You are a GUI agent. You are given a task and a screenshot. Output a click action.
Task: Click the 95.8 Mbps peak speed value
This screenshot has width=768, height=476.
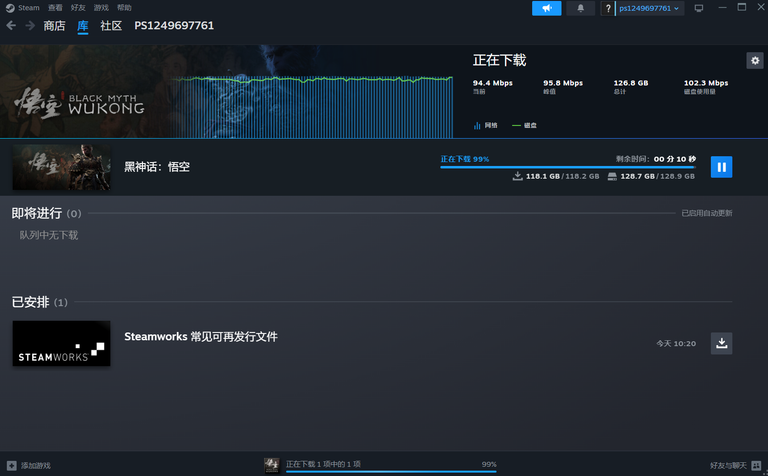pos(563,83)
